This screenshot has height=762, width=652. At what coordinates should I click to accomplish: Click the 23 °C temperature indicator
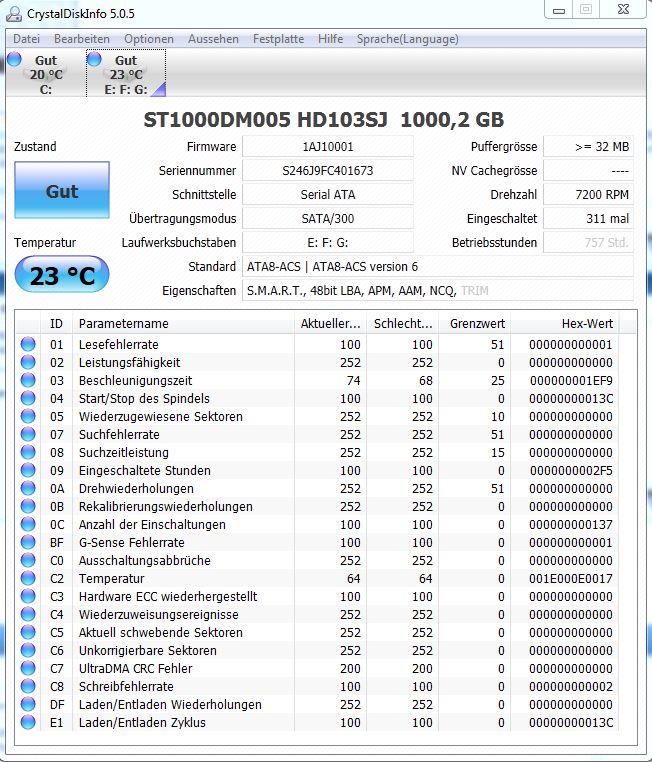62,275
